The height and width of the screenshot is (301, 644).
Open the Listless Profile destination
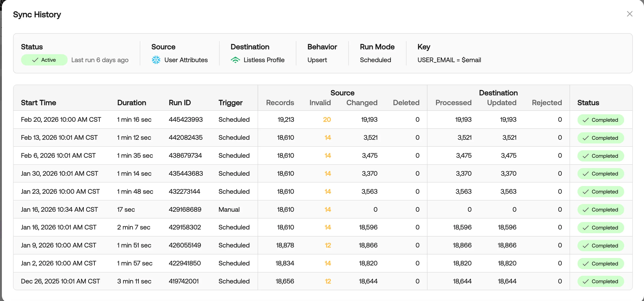tap(264, 60)
